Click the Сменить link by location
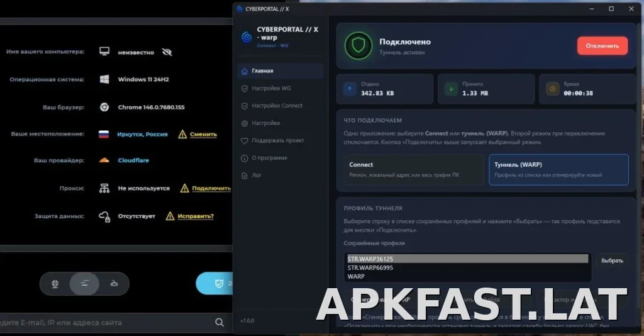Viewport: 644px width, 336px height. coord(203,134)
